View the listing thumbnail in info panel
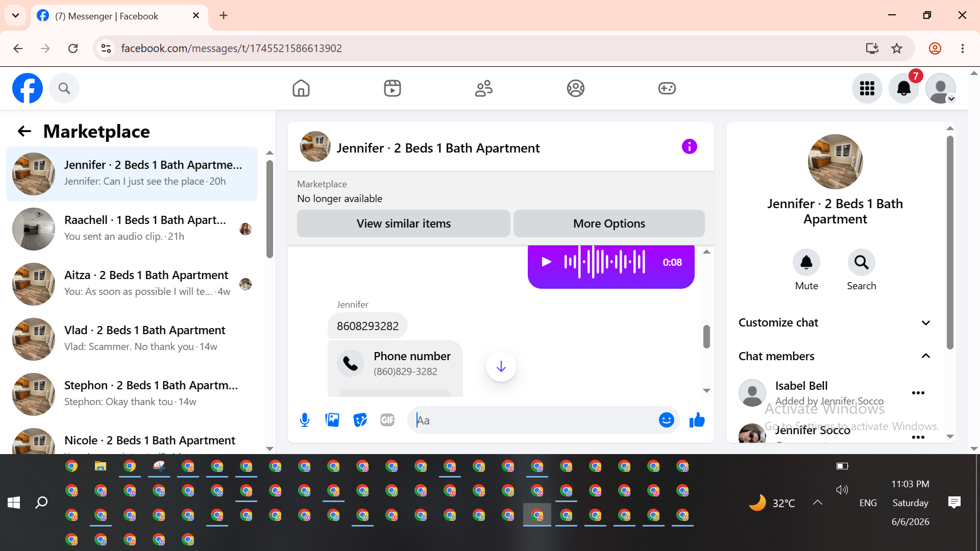This screenshot has height=551, width=980. coord(836,162)
